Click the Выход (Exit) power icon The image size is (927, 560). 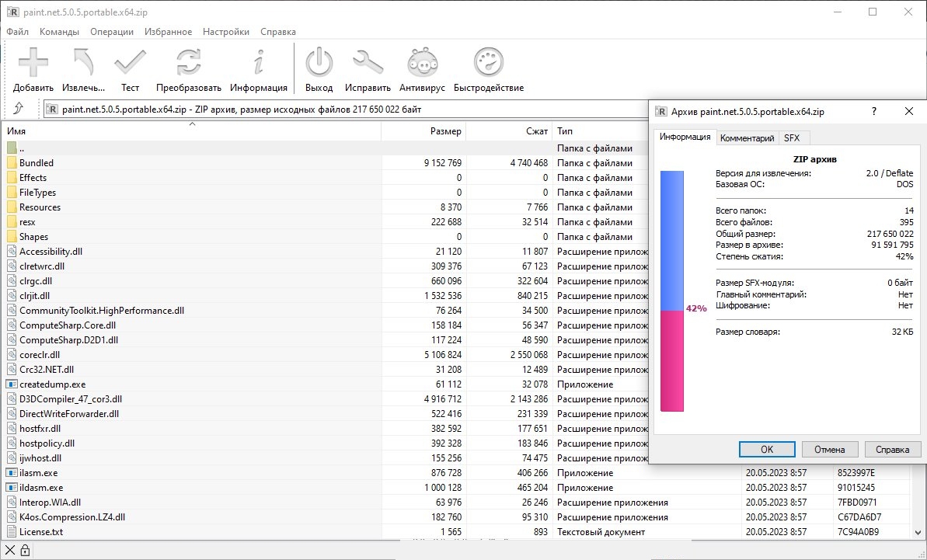pyautogui.click(x=319, y=63)
